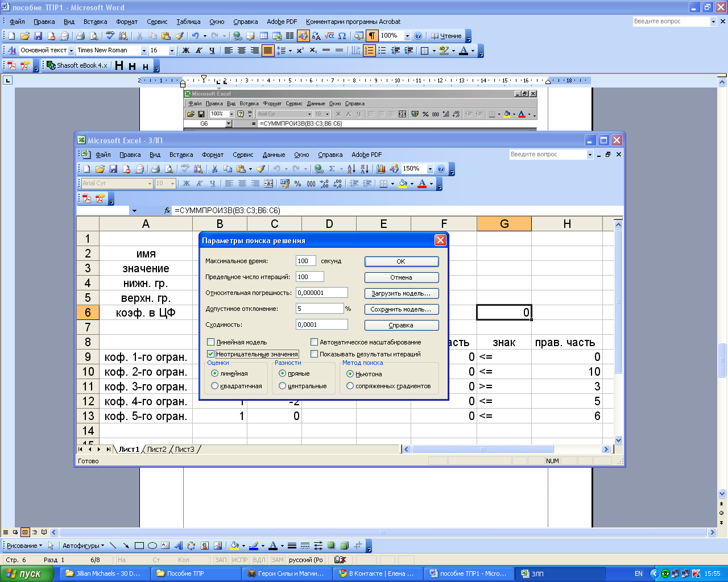
Task: Click the Загрузить модель... button
Action: click(402, 293)
